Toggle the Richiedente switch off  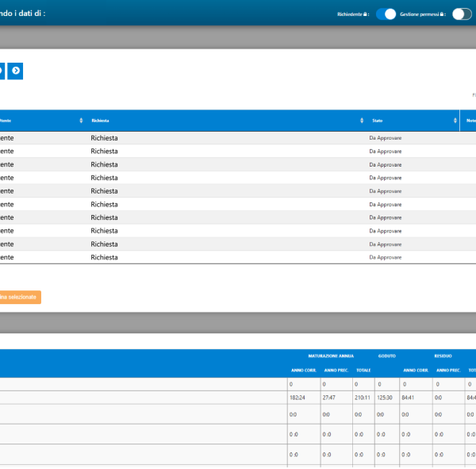click(x=386, y=14)
